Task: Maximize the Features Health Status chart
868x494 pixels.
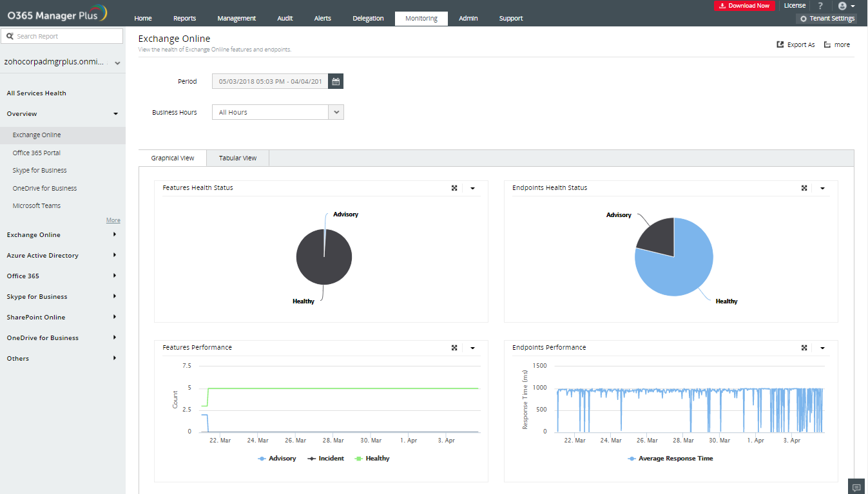Action: [x=454, y=188]
